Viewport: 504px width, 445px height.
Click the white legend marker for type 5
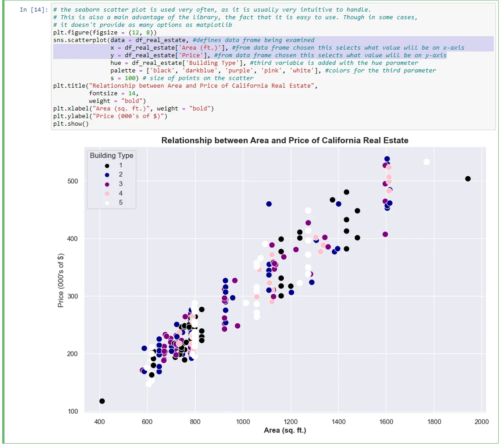tap(107, 203)
